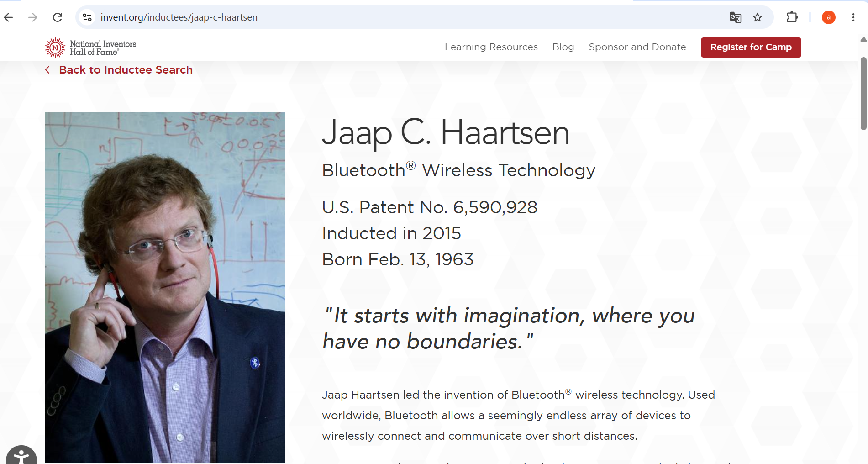Click the Jaap Haartsen portrait photo

tap(165, 288)
